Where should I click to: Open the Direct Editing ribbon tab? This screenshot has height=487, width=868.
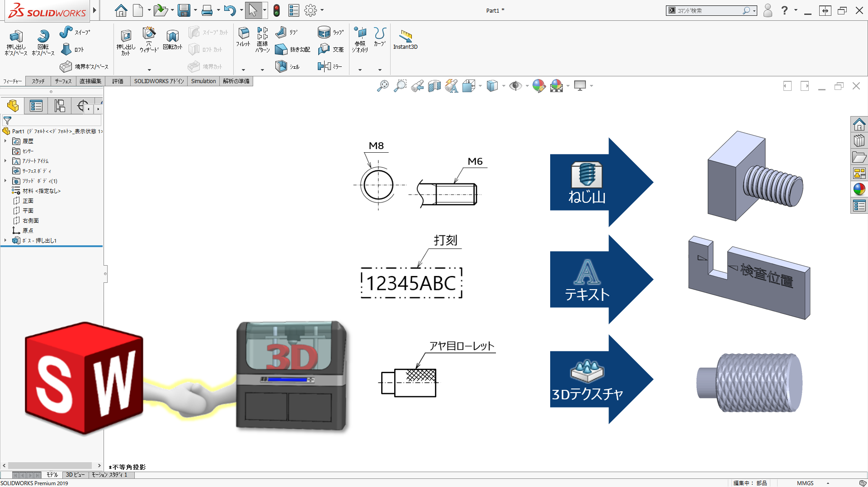(x=90, y=81)
